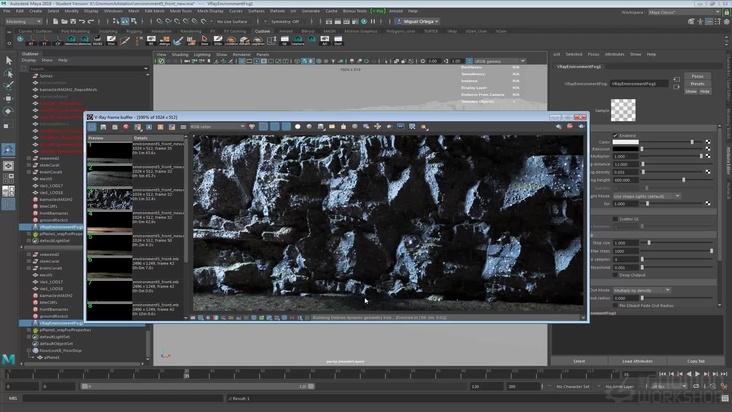Image resolution: width=732 pixels, height=412 pixels.
Task: Click the red stop render icon
Action: coord(570,126)
